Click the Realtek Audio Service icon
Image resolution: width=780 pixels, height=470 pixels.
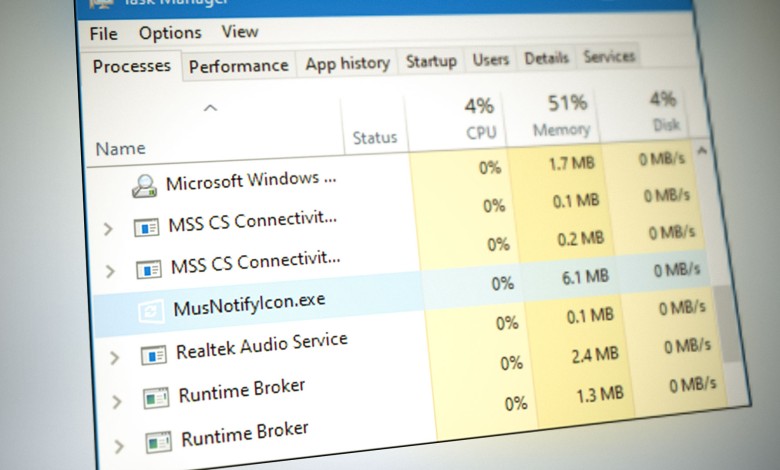(x=154, y=355)
